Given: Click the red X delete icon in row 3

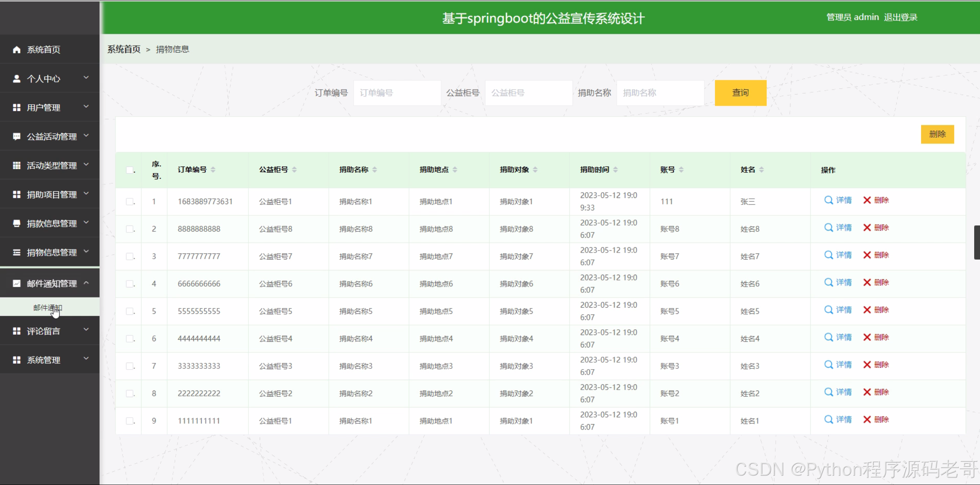Looking at the screenshot, I should coord(867,255).
